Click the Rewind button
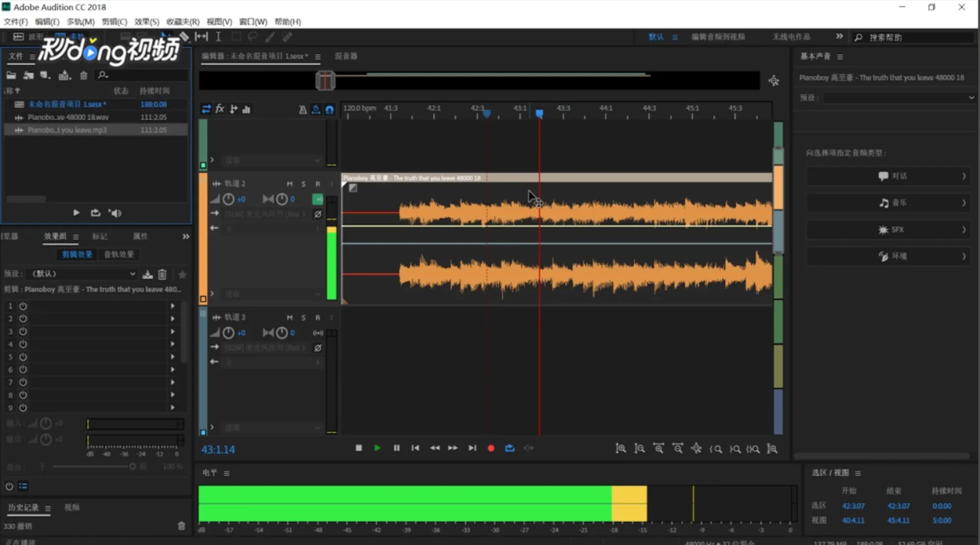The height and width of the screenshot is (545, 980). click(434, 448)
